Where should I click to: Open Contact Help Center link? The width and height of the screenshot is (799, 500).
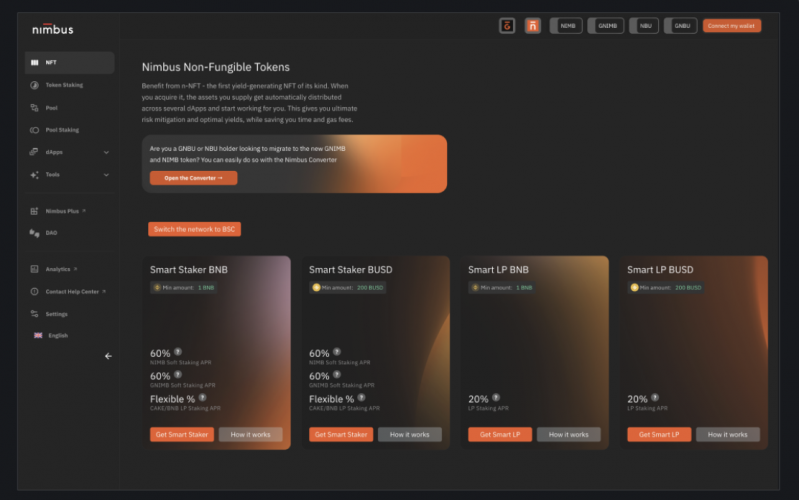point(75,292)
